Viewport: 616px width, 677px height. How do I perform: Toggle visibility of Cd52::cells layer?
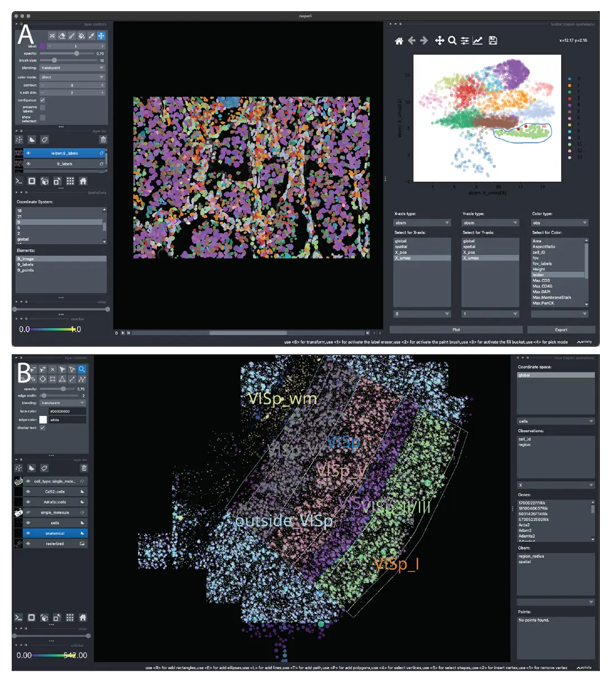coord(28,492)
